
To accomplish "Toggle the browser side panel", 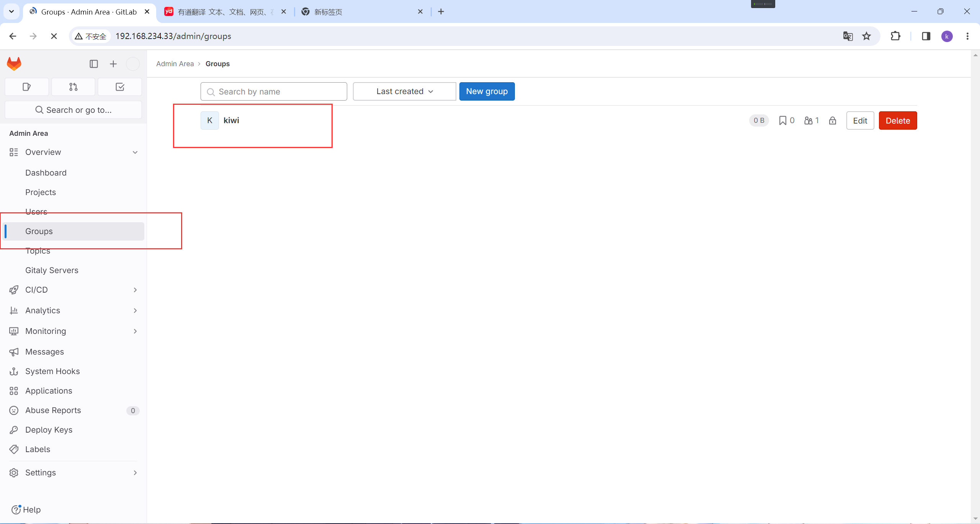I will [926, 36].
